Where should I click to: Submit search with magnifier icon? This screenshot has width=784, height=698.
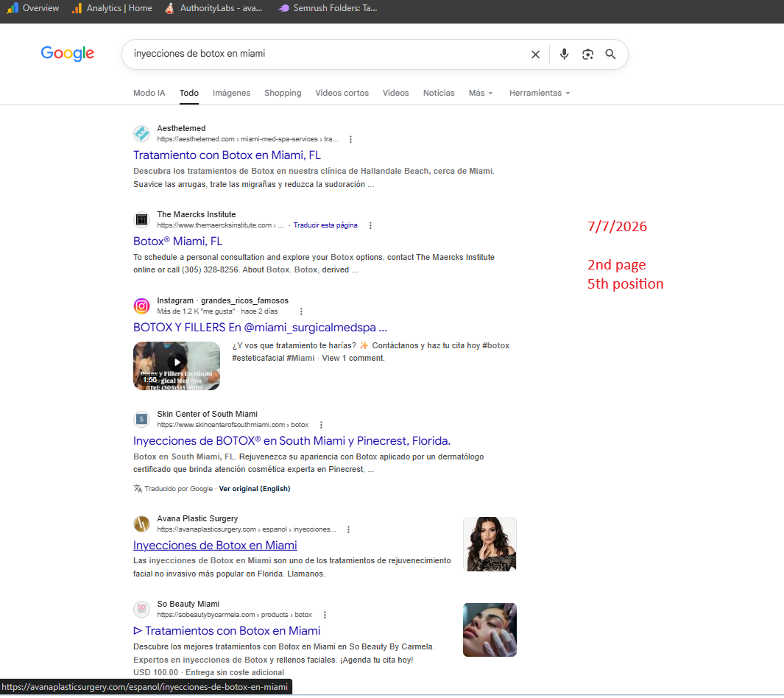pyautogui.click(x=610, y=54)
